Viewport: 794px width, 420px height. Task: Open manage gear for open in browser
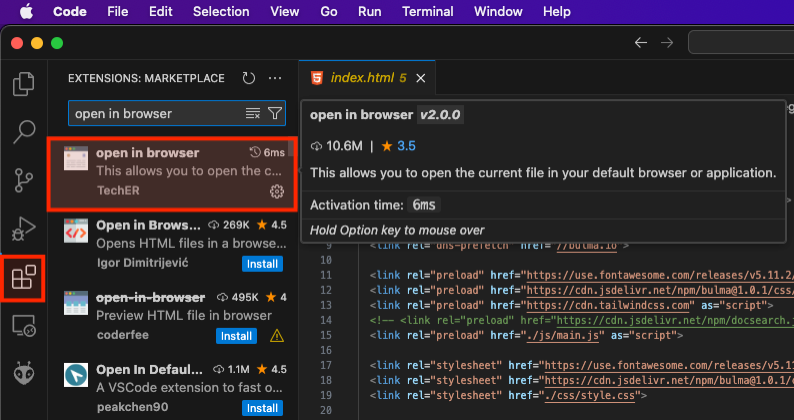click(x=277, y=191)
